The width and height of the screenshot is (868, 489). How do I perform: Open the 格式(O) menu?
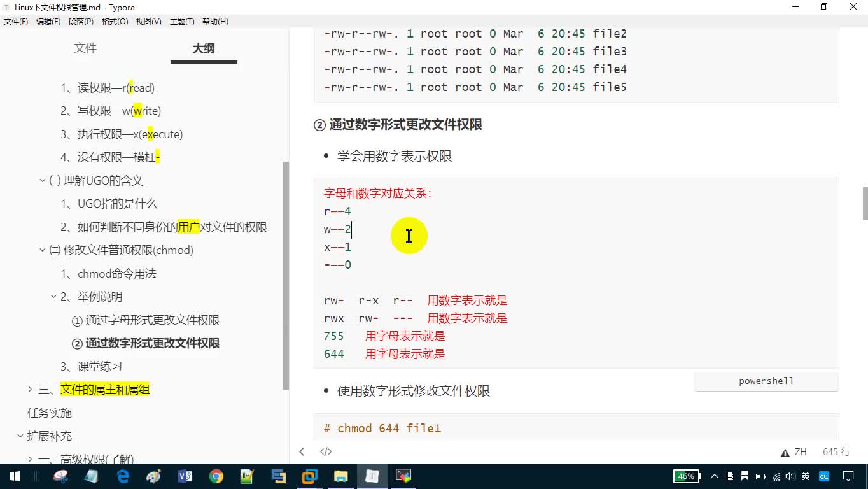115,21
